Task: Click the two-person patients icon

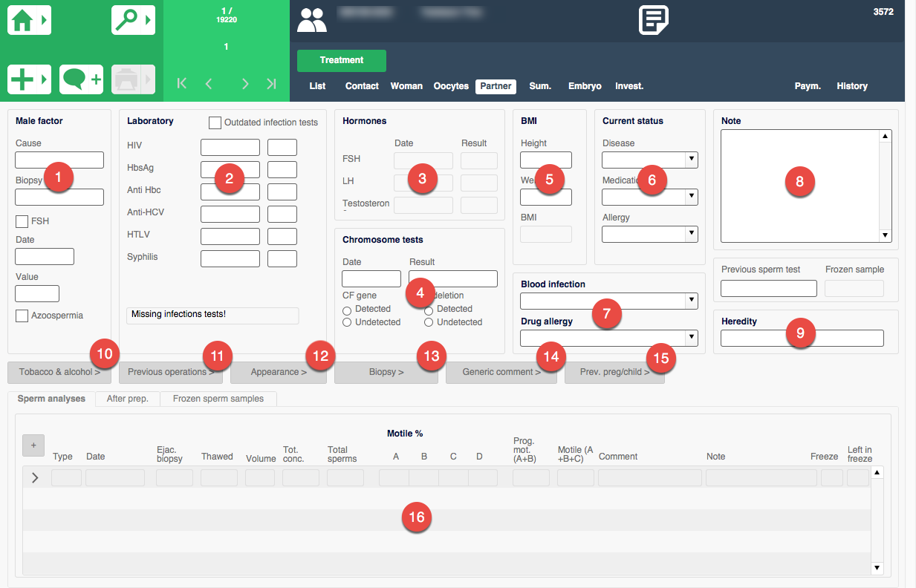Action: pos(312,20)
